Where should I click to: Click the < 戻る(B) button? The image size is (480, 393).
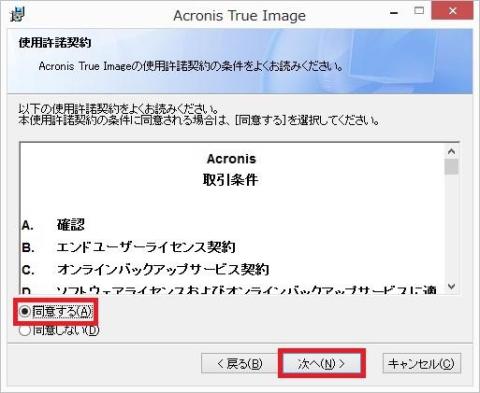click(239, 363)
